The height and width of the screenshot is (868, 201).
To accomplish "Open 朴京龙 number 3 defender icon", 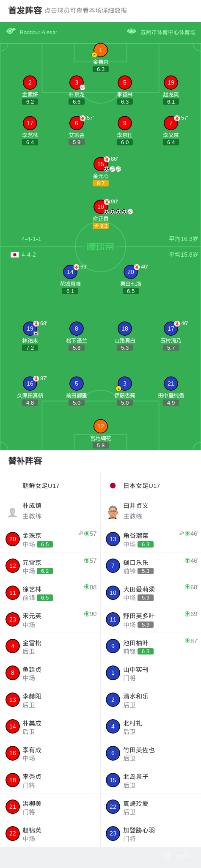I will click(76, 82).
